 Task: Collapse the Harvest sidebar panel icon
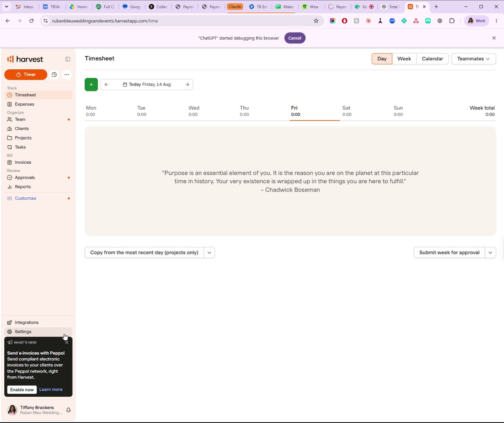[68, 59]
